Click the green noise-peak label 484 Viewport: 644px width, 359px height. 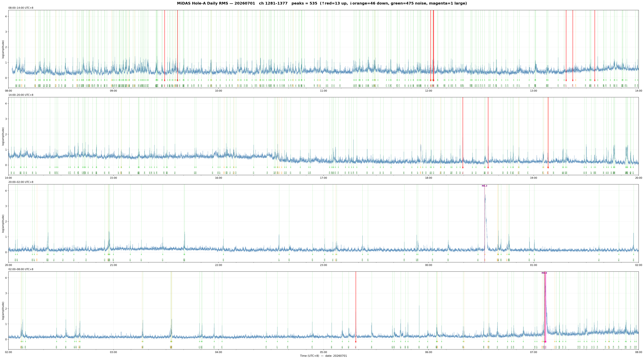tap(372, 347)
